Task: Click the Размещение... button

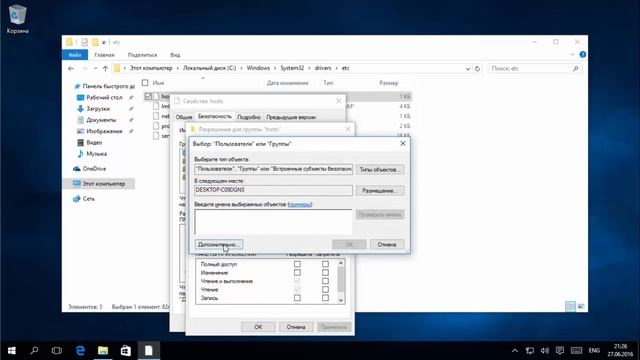Action: [x=380, y=191]
